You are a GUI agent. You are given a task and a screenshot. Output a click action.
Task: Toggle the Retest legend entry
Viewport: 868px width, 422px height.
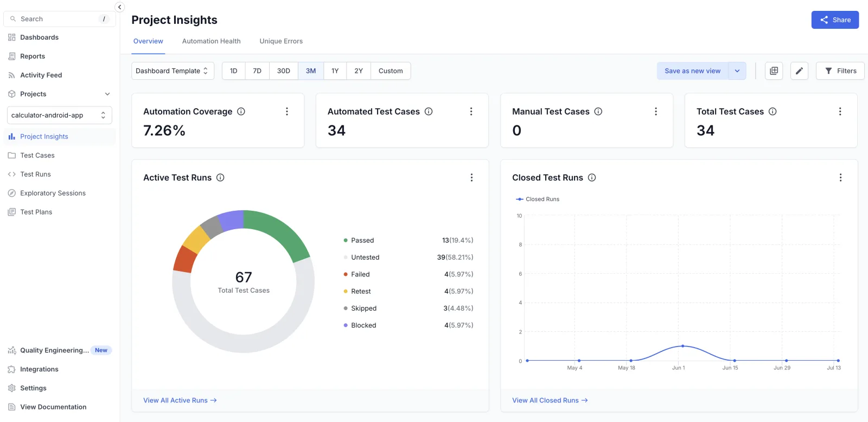click(357, 291)
